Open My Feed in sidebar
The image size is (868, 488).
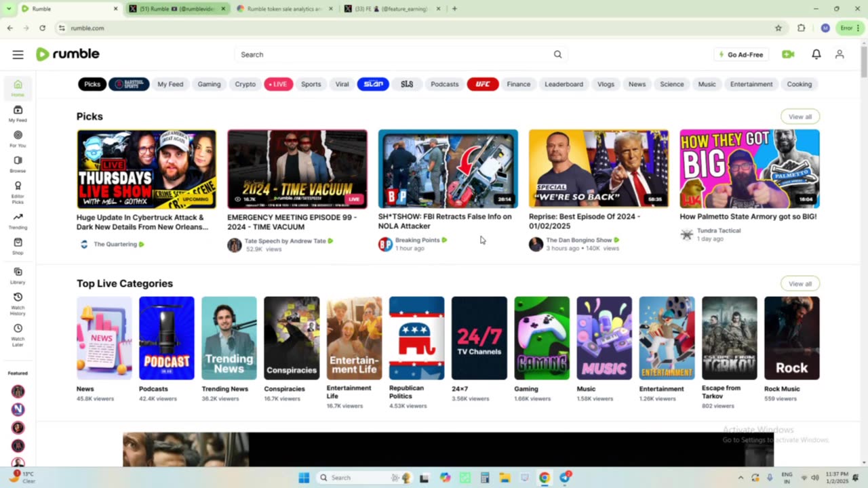18,114
